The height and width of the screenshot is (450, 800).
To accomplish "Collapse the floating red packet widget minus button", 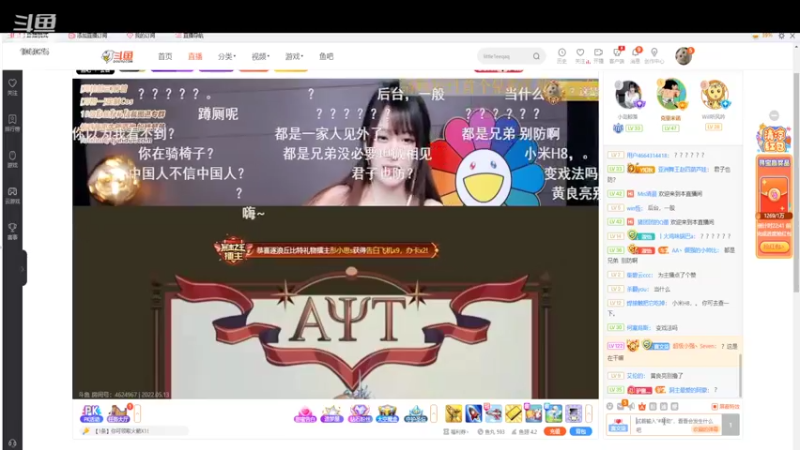I will [x=774, y=116].
